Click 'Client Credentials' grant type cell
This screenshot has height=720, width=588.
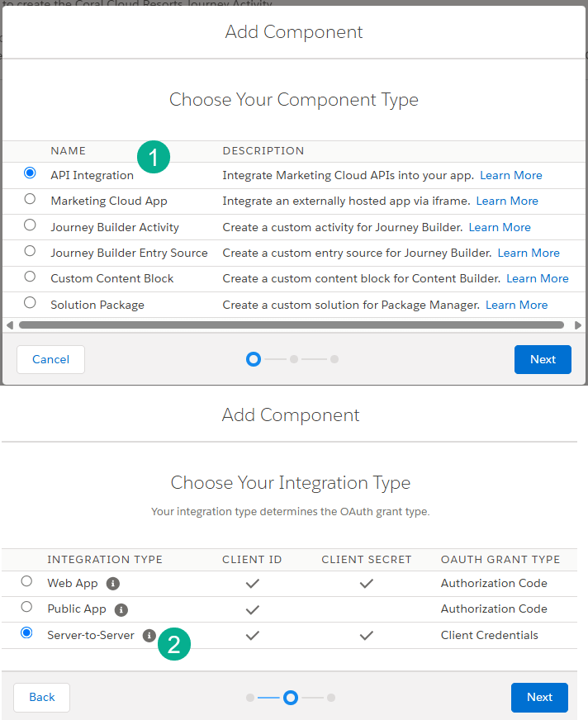(489, 635)
